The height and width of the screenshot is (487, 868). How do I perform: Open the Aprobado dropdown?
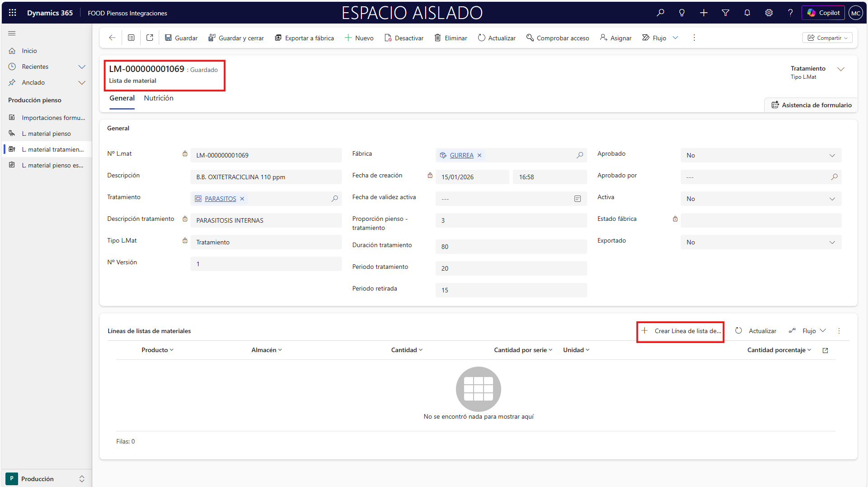click(760, 155)
